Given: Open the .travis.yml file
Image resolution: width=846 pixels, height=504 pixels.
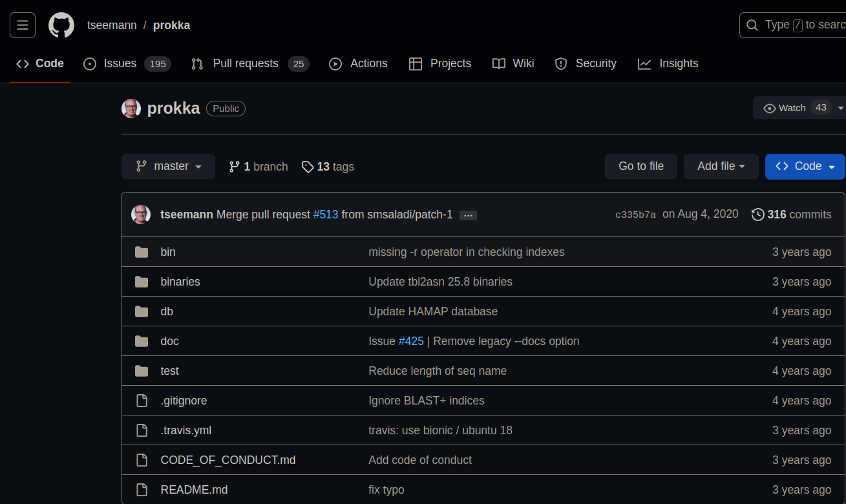Looking at the screenshot, I should pyautogui.click(x=186, y=430).
